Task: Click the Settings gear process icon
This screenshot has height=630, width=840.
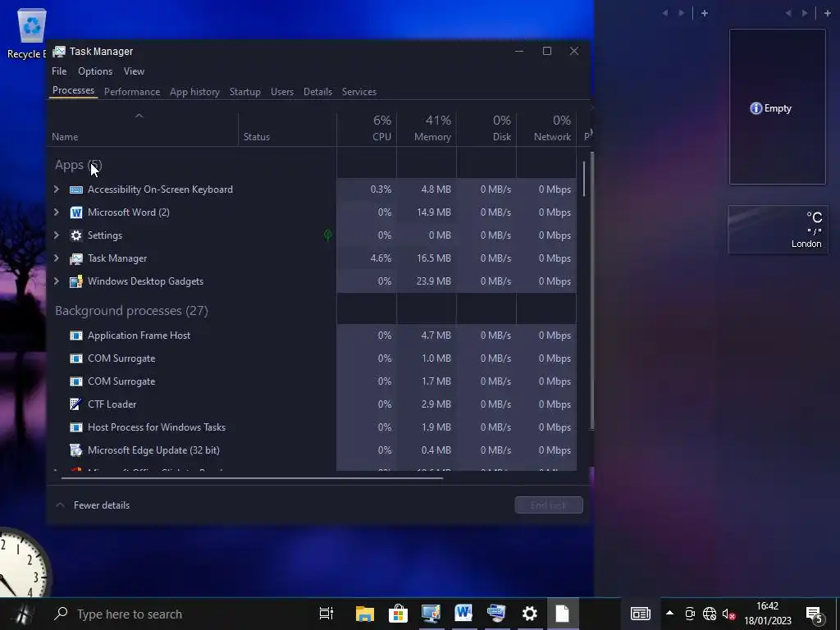Action: [76, 235]
